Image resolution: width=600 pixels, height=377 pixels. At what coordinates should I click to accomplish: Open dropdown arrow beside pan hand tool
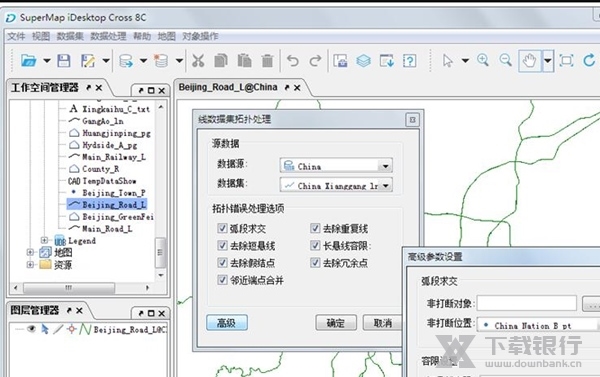click(x=548, y=60)
